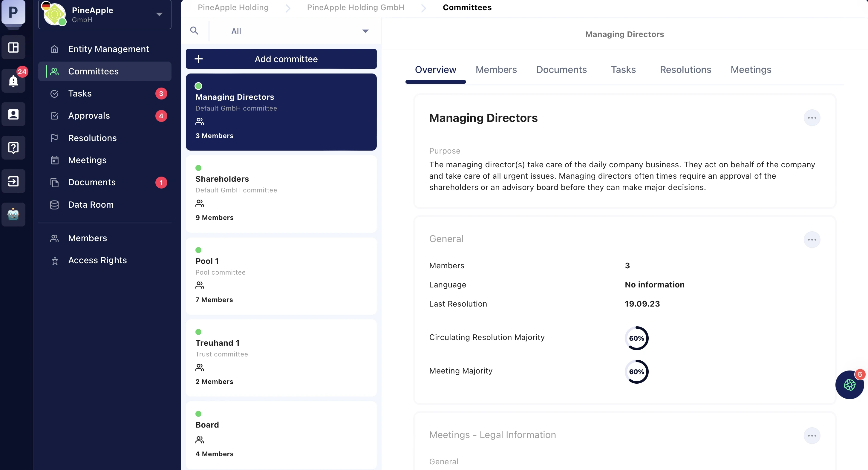The image size is (868, 470).
Task: Select the Shareholders committee card
Action: [281, 194]
